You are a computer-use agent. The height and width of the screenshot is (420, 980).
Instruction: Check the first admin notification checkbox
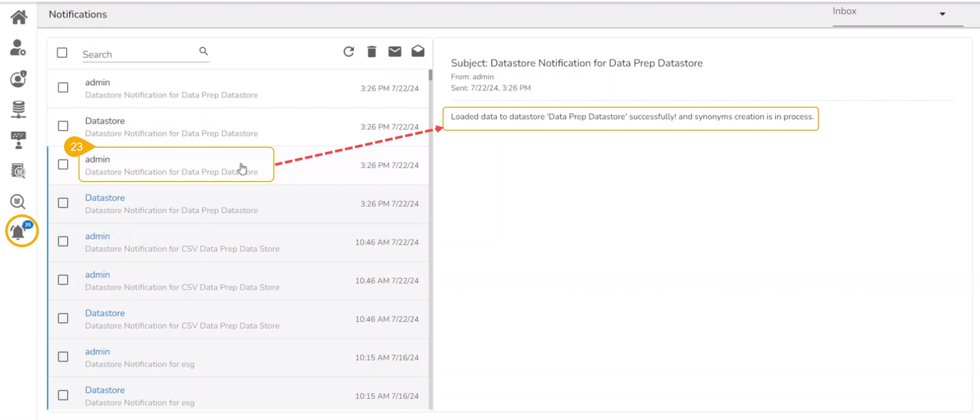point(63,88)
